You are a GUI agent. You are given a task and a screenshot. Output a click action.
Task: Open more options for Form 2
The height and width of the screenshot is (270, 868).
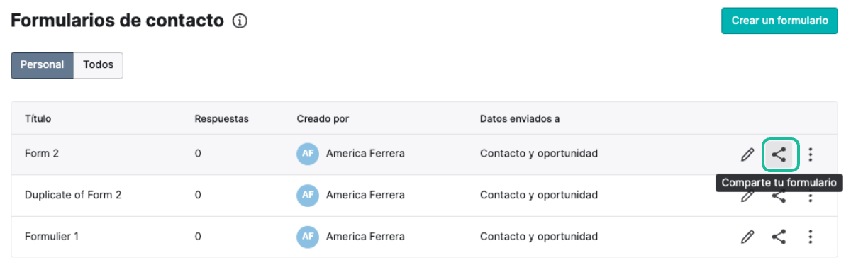tap(811, 154)
